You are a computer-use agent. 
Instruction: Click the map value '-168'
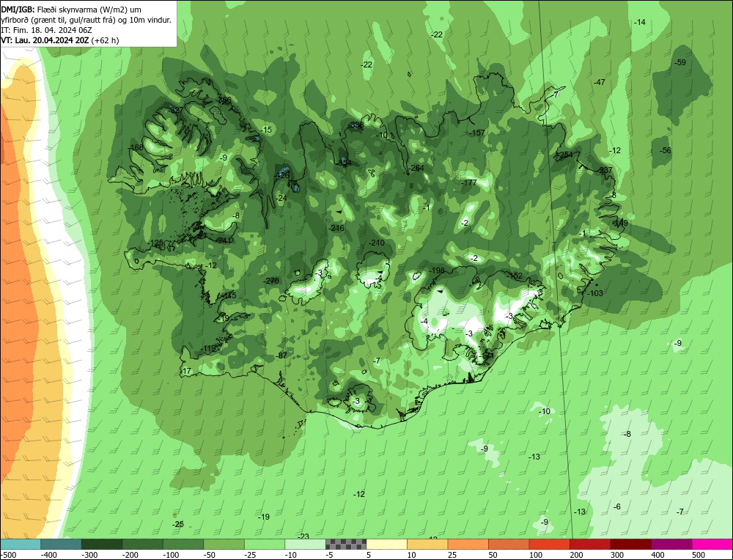[x=136, y=148]
